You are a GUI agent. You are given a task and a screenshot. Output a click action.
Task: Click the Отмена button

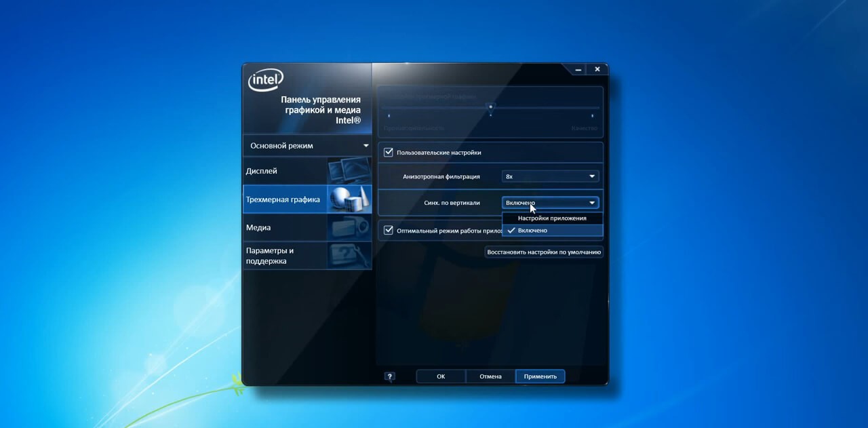click(x=490, y=376)
